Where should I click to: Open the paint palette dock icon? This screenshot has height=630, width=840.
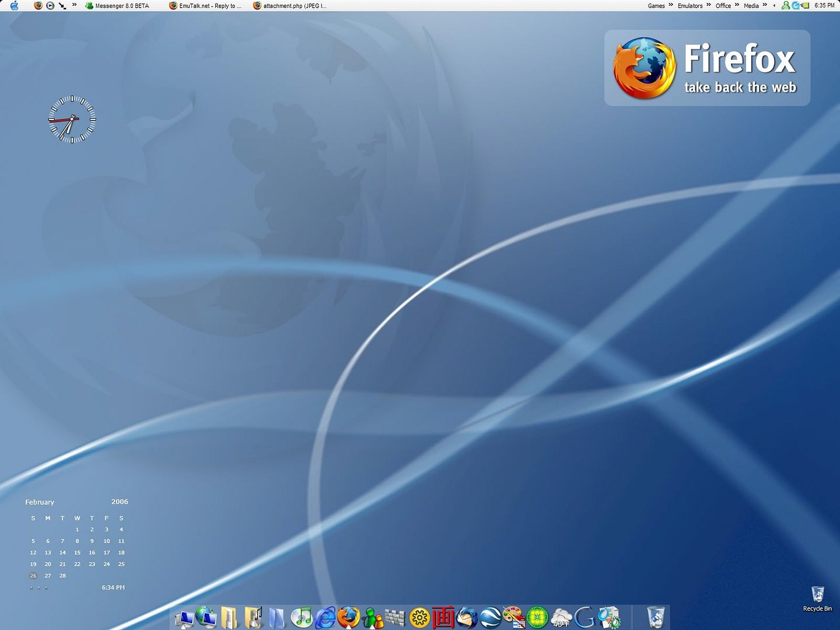[514, 617]
